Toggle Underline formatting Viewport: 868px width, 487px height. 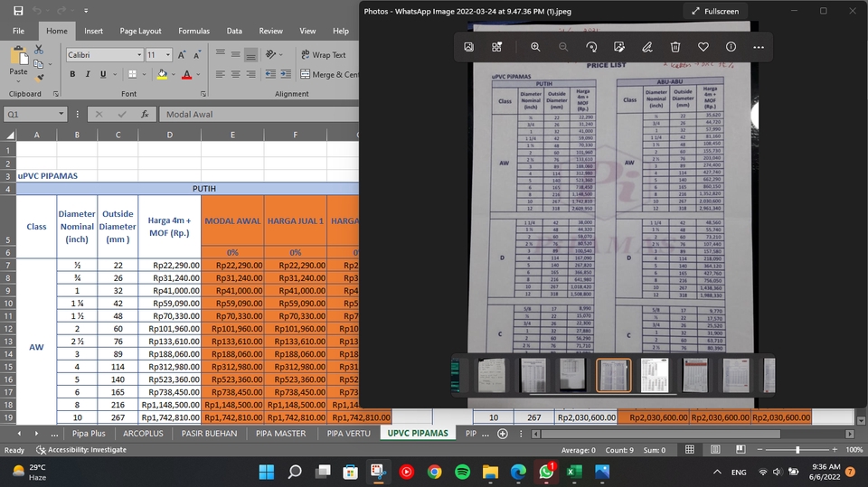[103, 74]
